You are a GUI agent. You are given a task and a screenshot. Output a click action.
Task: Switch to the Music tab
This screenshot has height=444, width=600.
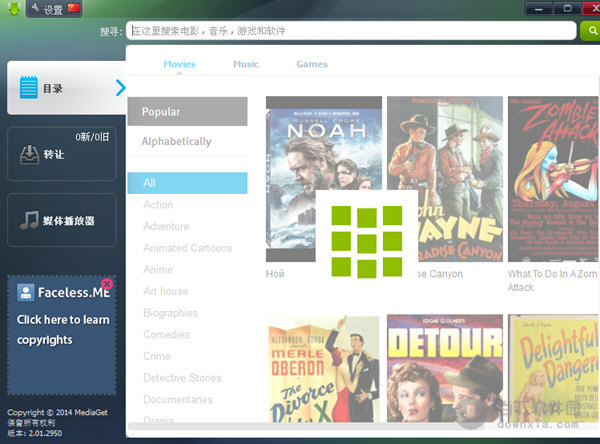point(246,64)
